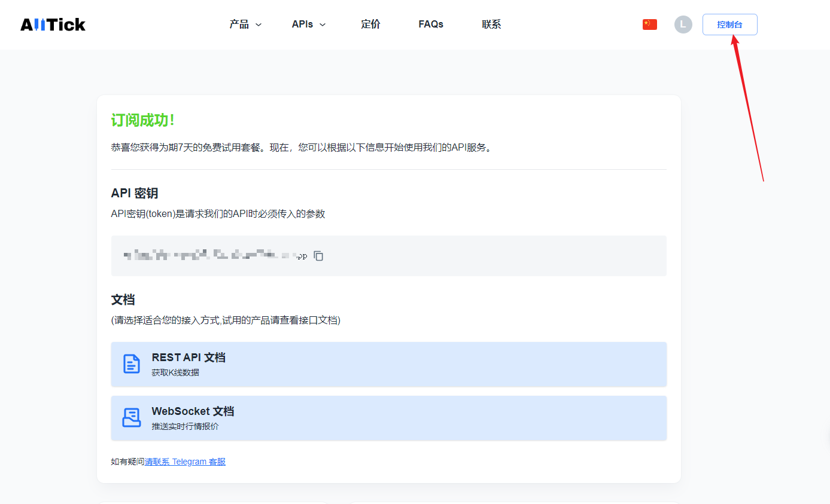Click the 控制台 button

(729, 25)
